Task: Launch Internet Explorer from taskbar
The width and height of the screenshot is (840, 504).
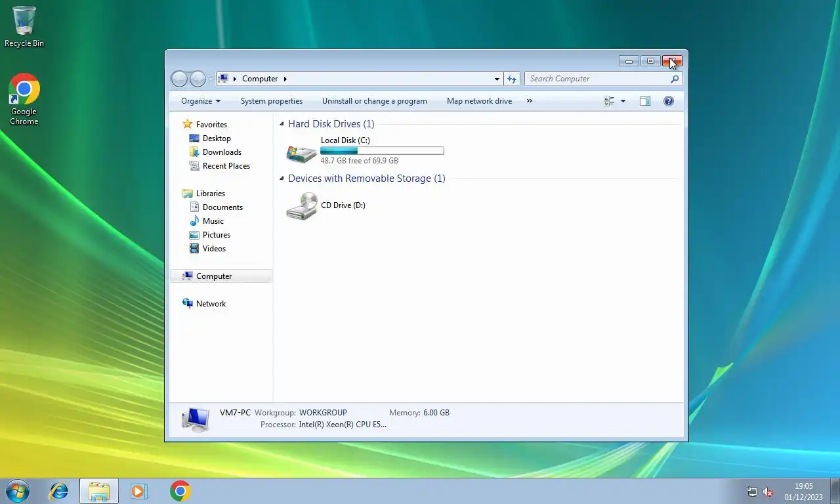Action: pos(59,491)
